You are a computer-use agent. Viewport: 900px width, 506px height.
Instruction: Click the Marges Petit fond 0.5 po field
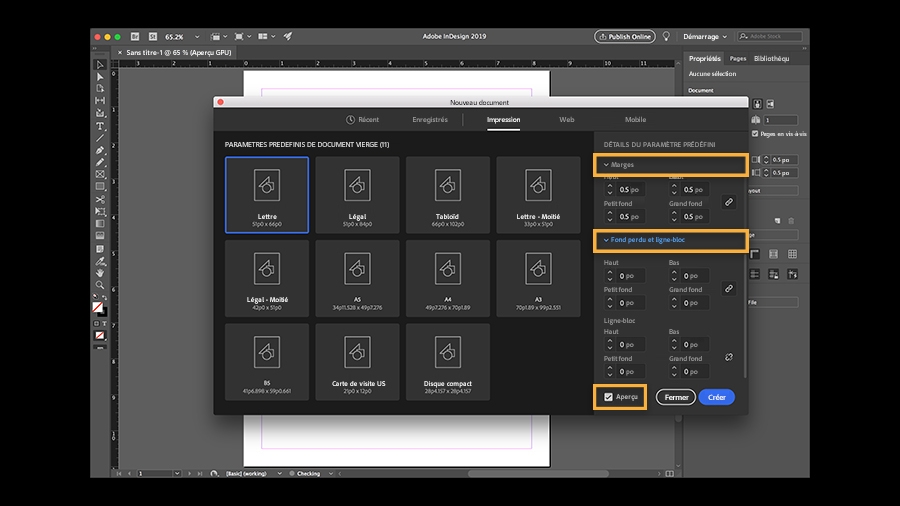(629, 217)
